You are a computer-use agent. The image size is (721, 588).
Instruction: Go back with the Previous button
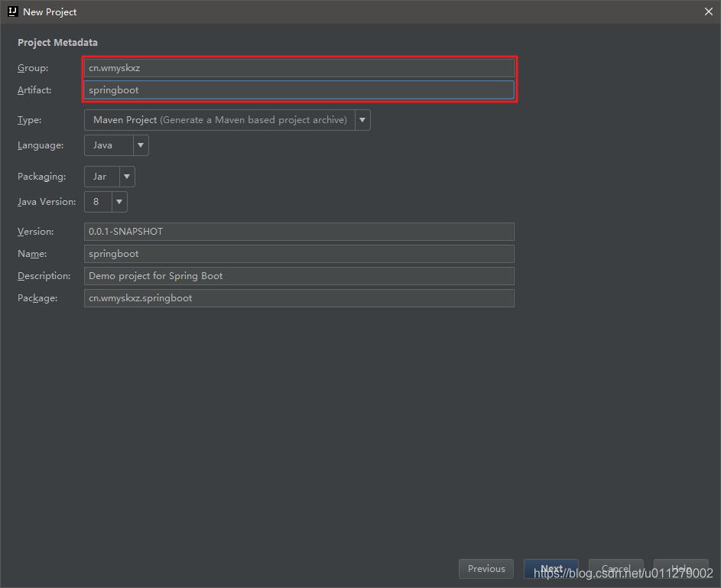[486, 569]
